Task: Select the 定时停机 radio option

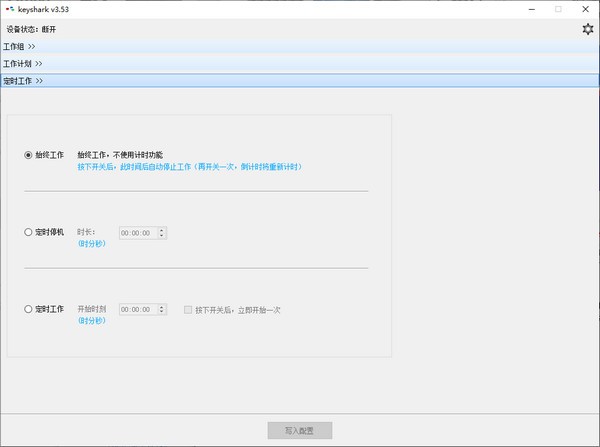Action: click(x=29, y=232)
